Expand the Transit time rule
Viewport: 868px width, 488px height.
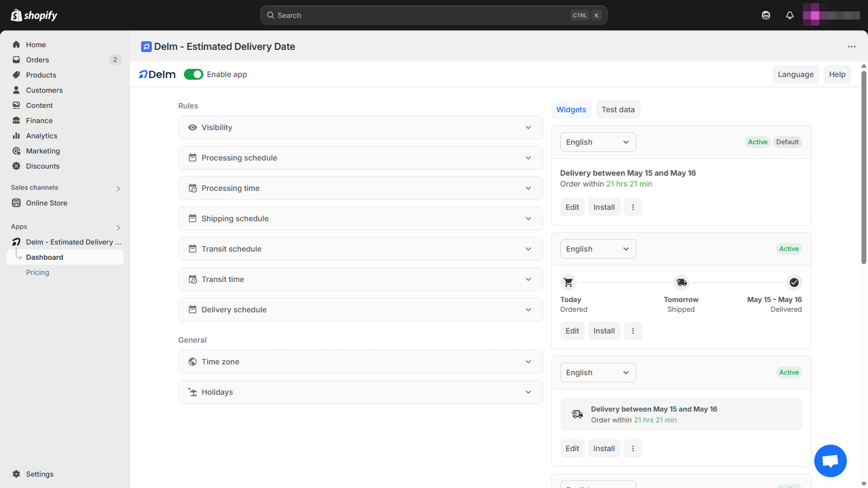point(360,279)
